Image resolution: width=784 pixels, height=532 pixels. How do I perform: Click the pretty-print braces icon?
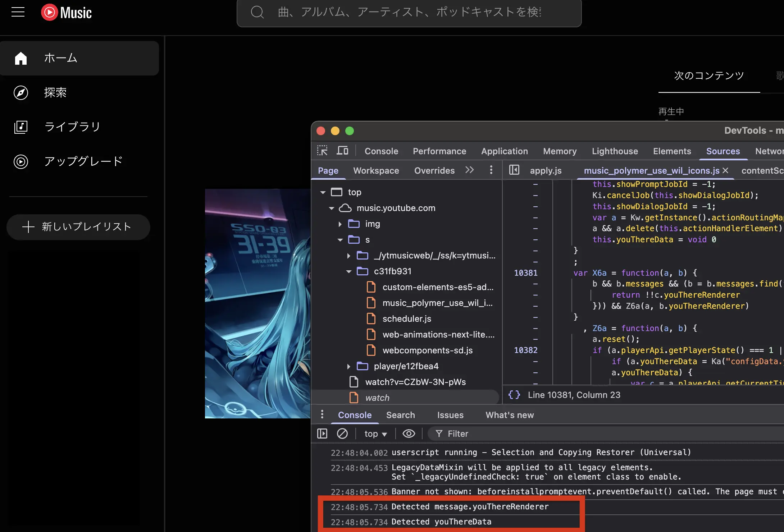[514, 395]
